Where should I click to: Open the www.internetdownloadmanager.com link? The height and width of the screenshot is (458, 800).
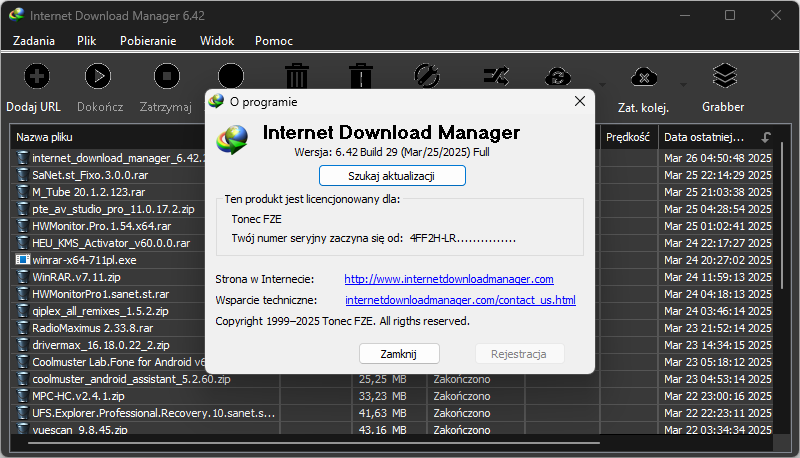click(x=449, y=279)
